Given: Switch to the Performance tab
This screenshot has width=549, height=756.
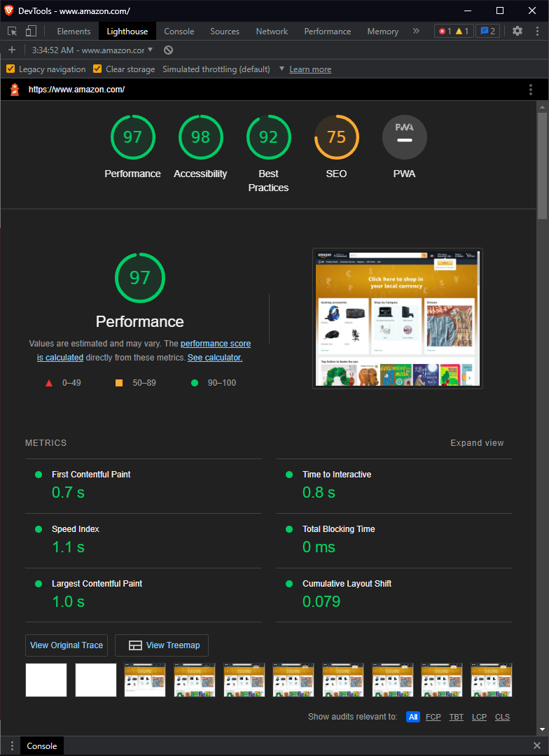Looking at the screenshot, I should point(328,31).
